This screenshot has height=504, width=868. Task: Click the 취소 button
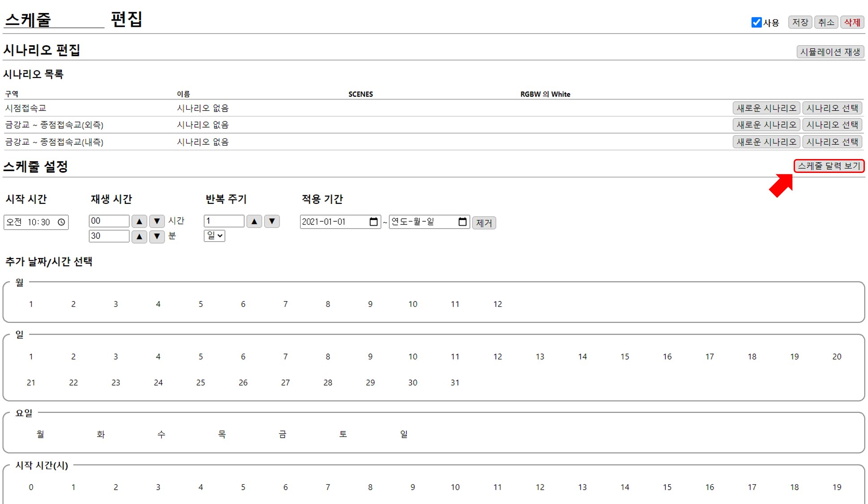[826, 22]
